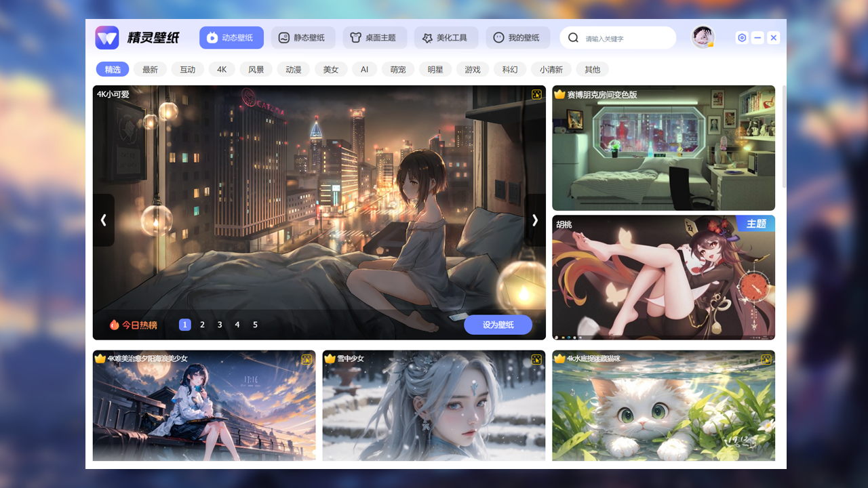Click the fullscreen badge on 雪中少女 card
This screenshot has width=868, height=488.
[x=536, y=359]
